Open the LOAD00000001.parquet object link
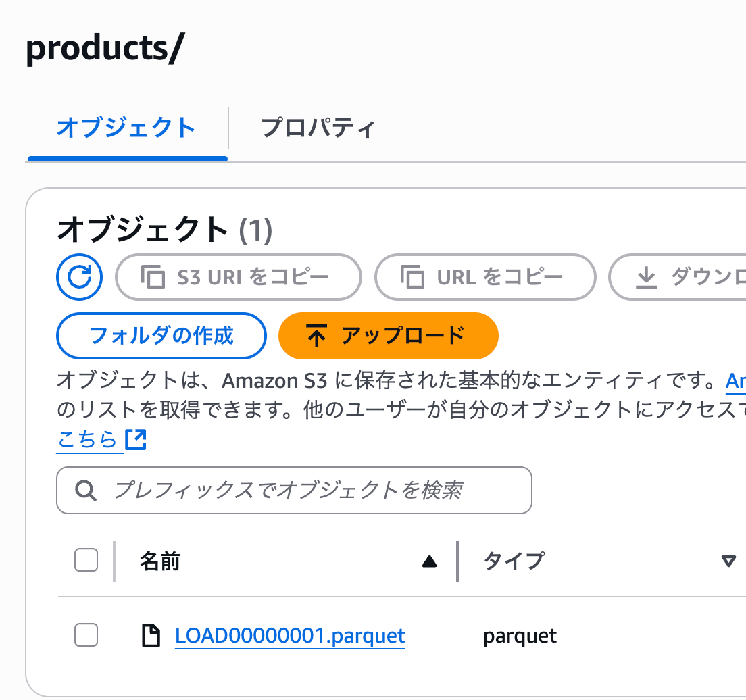 click(290, 636)
